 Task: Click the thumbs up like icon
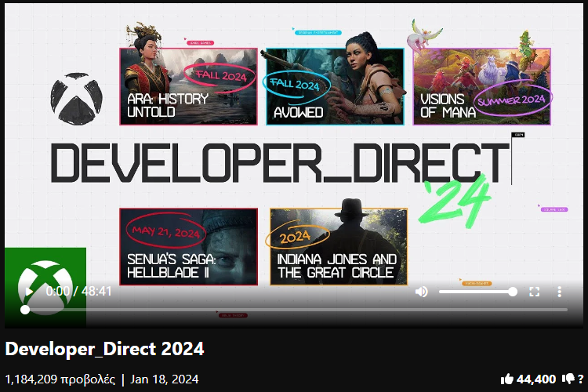click(x=507, y=379)
